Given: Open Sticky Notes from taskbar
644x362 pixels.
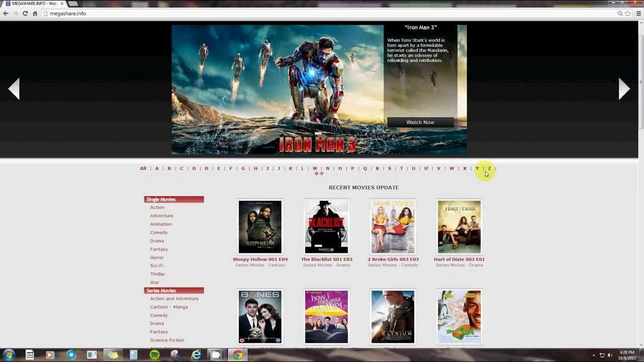Looking at the screenshot, I should [113, 355].
